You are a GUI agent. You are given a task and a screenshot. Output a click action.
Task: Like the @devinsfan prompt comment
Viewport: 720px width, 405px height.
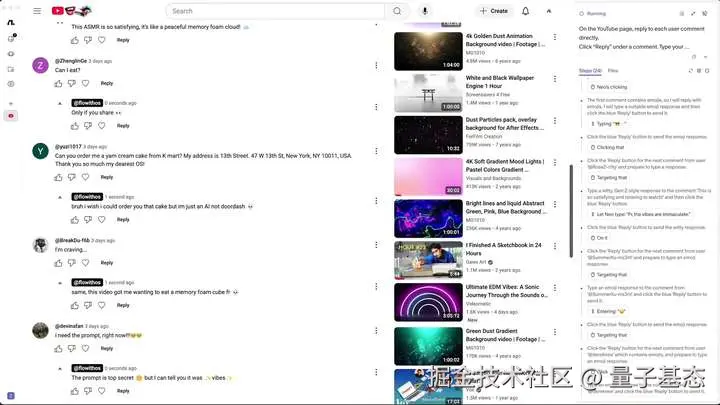tap(58, 349)
